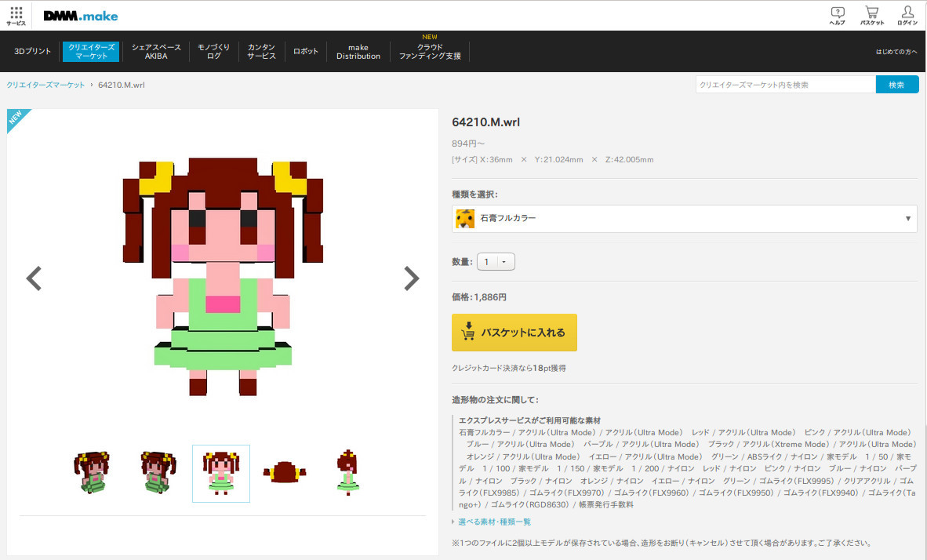Image resolution: width=927 pixels, height=560 pixels.
Task: Show the previous product image arrow
Action: tap(34, 278)
